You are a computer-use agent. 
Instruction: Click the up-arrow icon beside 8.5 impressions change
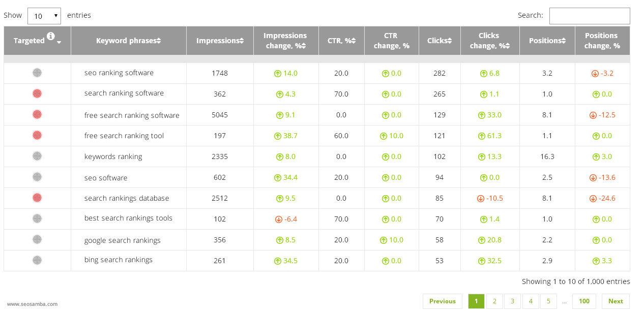[280, 240]
